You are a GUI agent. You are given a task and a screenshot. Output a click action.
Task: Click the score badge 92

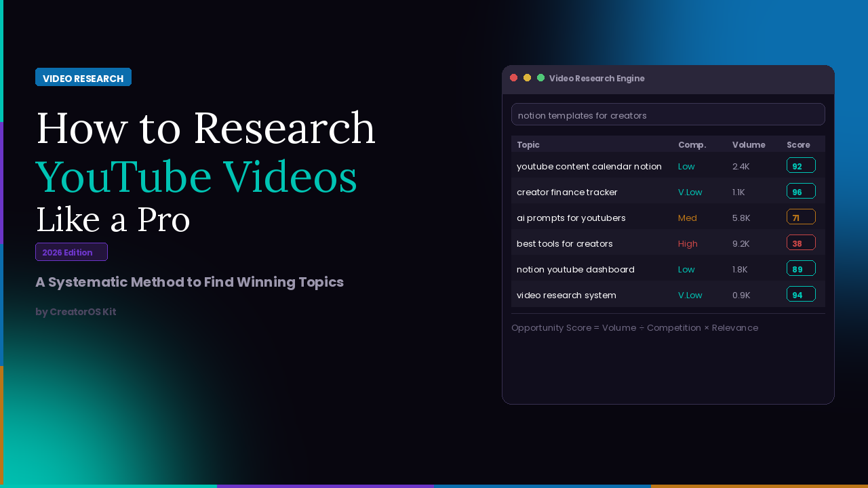coord(801,165)
